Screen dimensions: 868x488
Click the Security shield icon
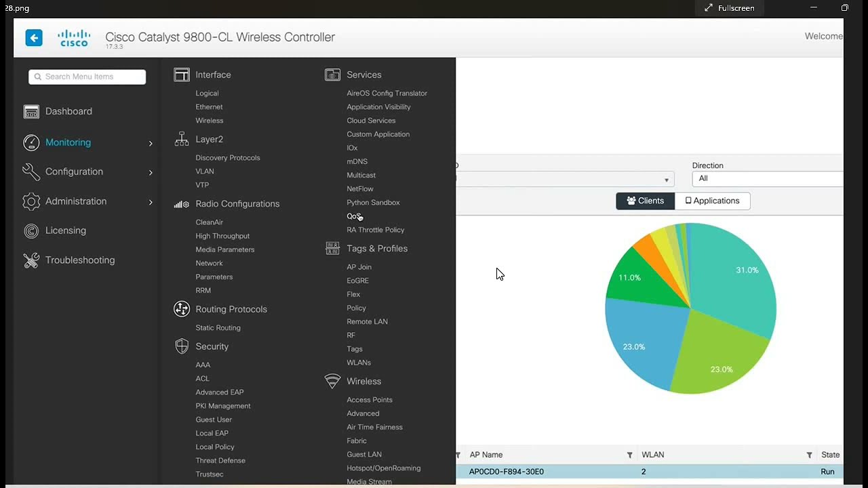click(x=182, y=346)
